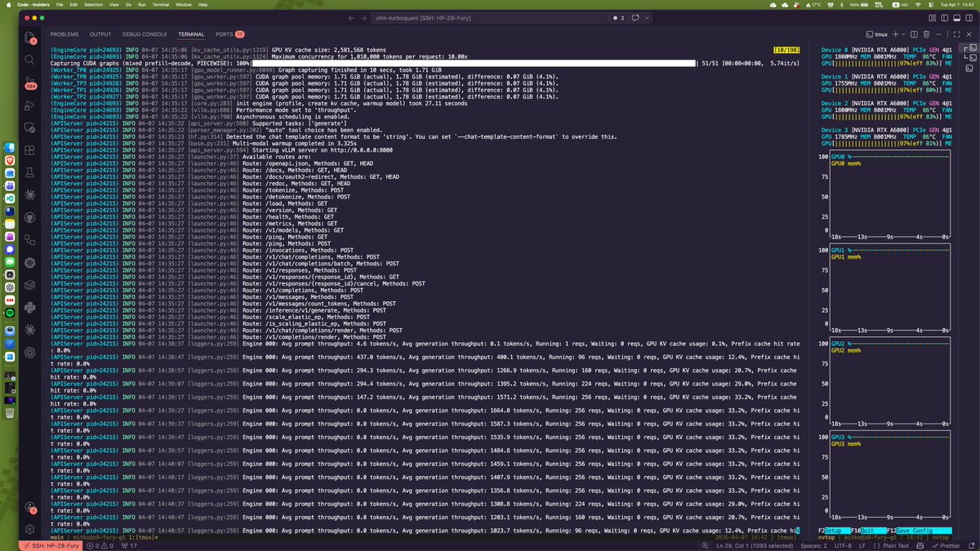Open Control Center in macOS menu bar
Viewport: 980px width, 551px height.
tap(931, 4)
